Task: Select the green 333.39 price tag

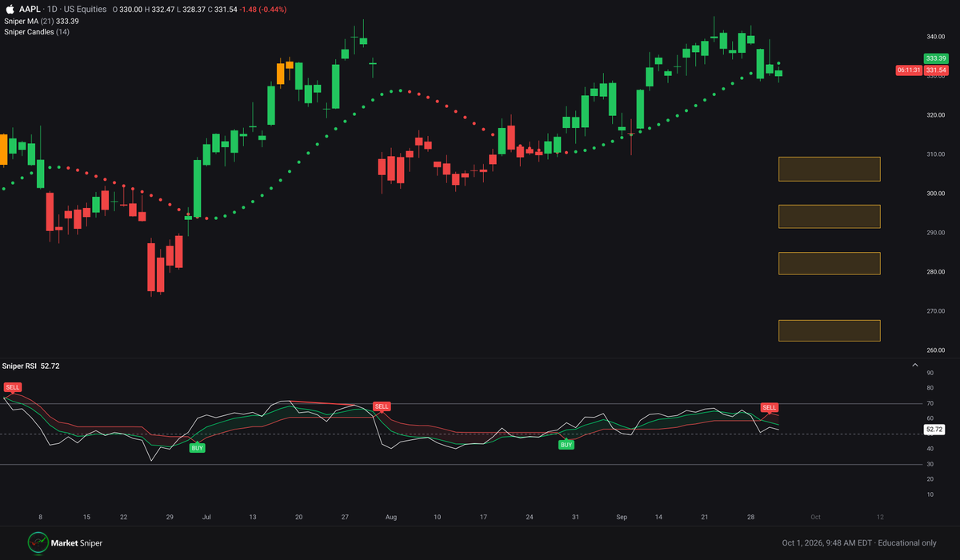Action: pyautogui.click(x=934, y=58)
